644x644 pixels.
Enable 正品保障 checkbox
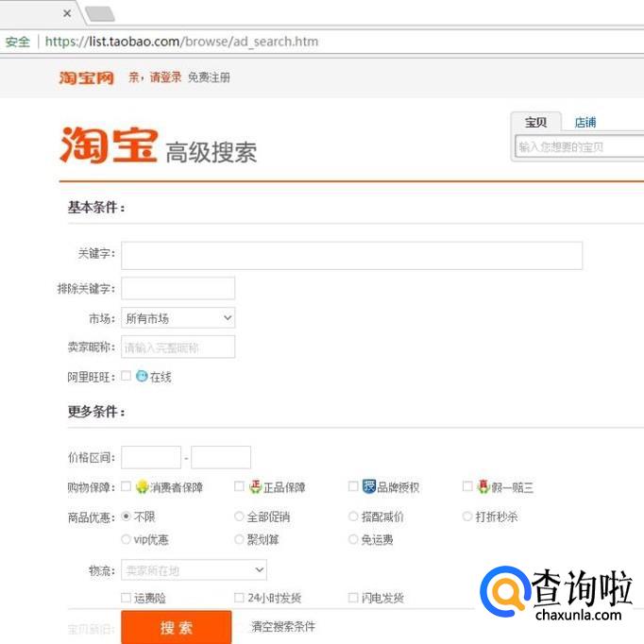click(239, 486)
